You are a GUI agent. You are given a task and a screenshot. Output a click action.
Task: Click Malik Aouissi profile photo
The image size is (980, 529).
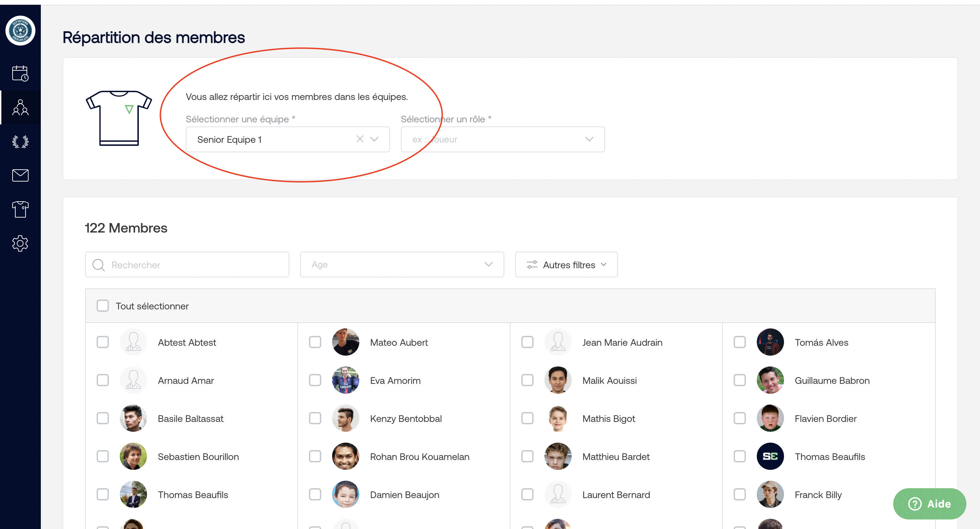[558, 380]
